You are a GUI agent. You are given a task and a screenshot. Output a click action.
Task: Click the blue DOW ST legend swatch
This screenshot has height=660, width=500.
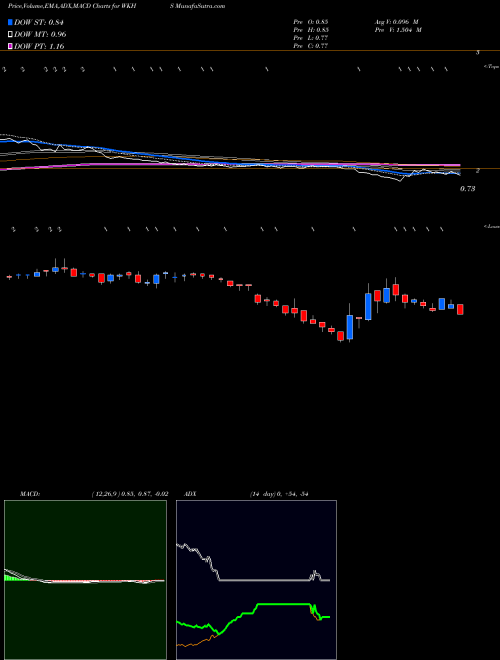[11, 22]
